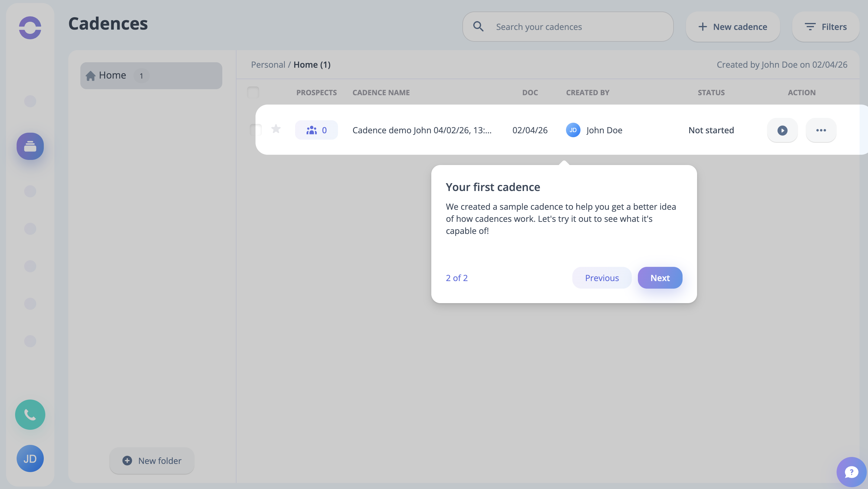Click the prospects count badge showing 0
The width and height of the screenshot is (868, 489).
click(x=316, y=130)
